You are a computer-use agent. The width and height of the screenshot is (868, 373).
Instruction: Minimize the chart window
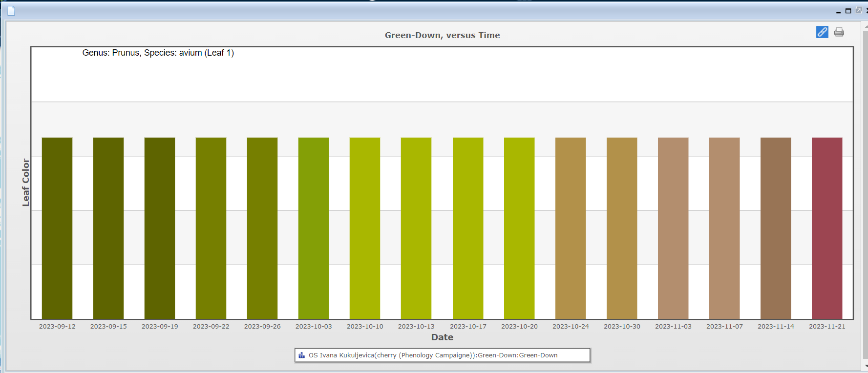(x=838, y=11)
